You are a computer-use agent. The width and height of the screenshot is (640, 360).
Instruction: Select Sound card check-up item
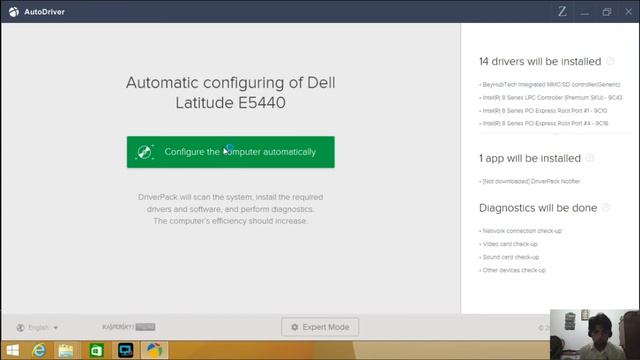tap(509, 257)
